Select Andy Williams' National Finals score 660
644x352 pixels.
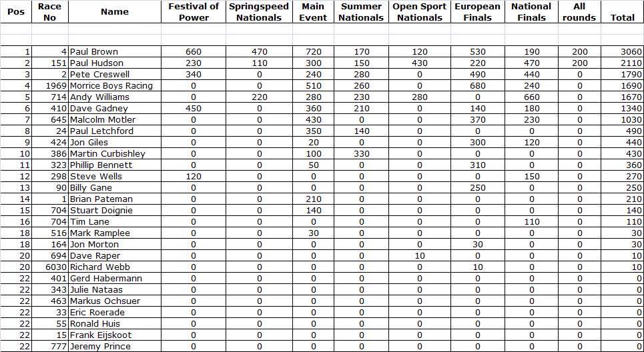[x=531, y=97]
